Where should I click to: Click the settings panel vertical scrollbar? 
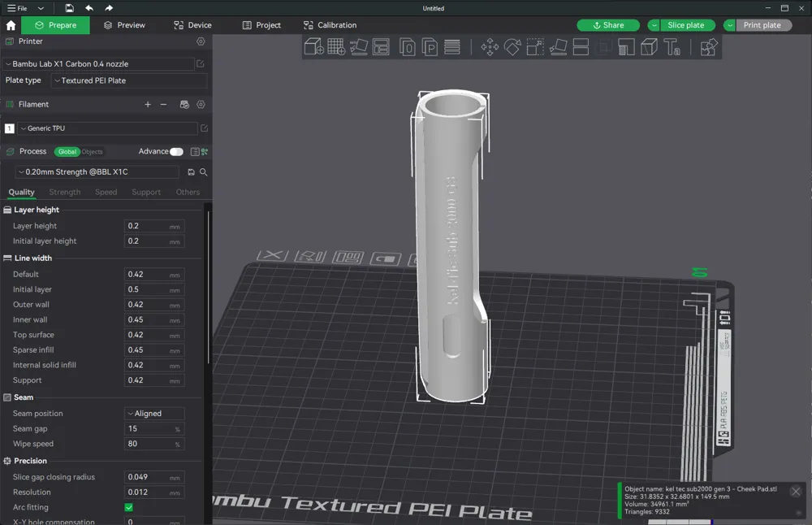tap(208, 288)
